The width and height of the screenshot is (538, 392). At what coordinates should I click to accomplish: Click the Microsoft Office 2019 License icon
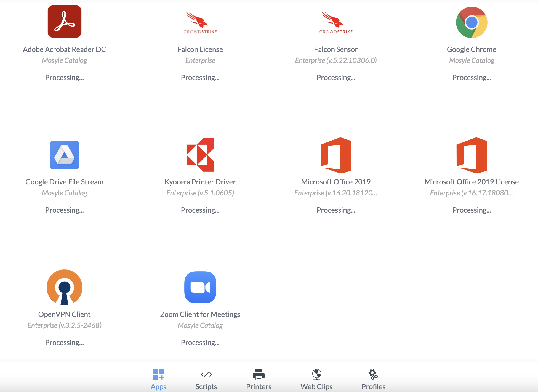[472, 155]
